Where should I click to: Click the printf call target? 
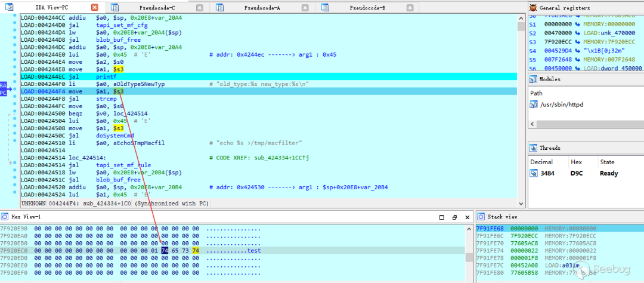tap(106, 76)
